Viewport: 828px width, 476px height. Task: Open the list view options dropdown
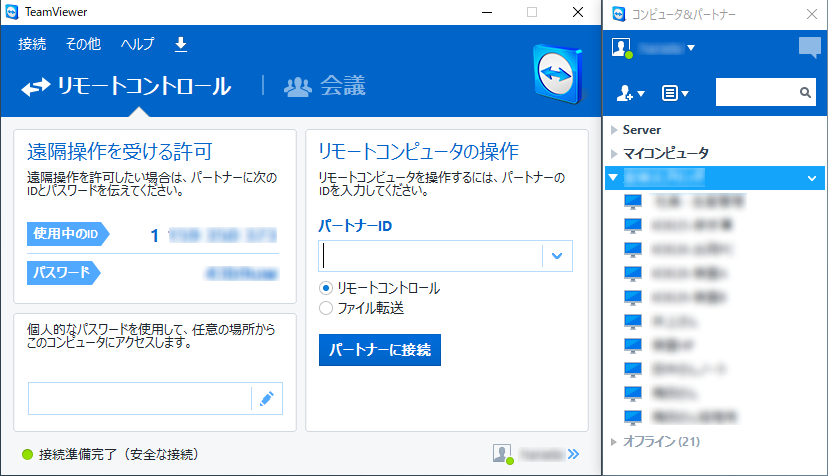(675, 94)
